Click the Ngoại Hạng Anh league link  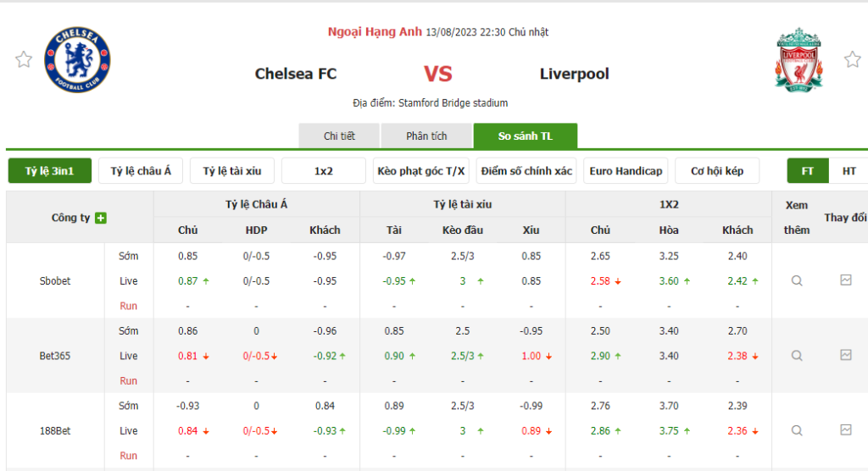376,32
